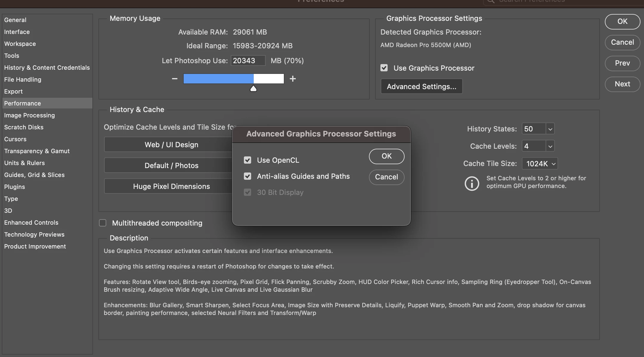Click the memory usage slider thumb

(x=253, y=89)
